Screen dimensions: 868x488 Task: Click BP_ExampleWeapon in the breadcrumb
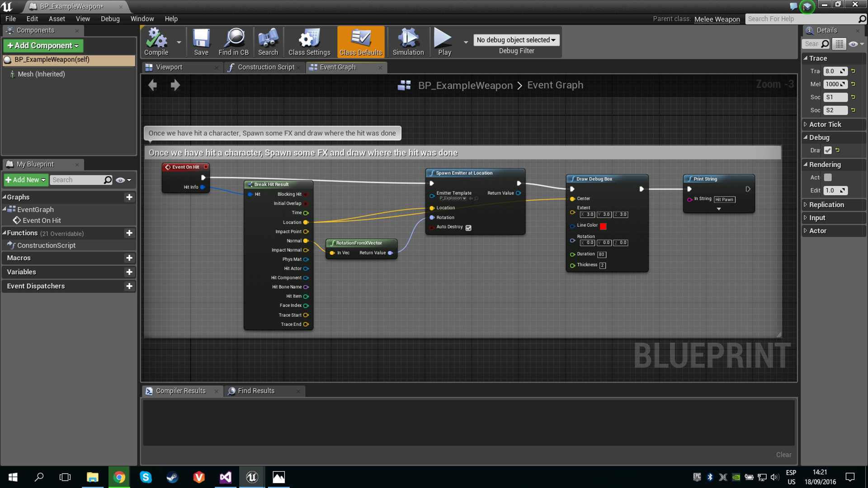coord(465,85)
